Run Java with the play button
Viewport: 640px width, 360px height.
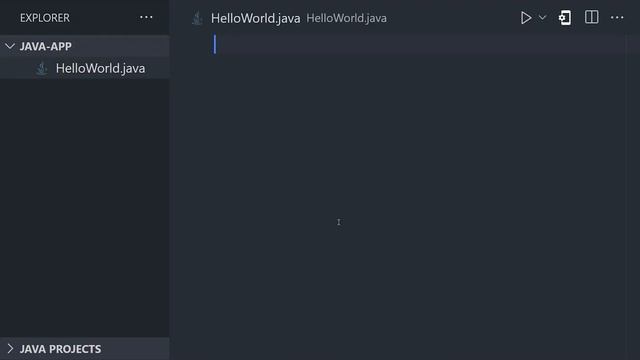[526, 18]
